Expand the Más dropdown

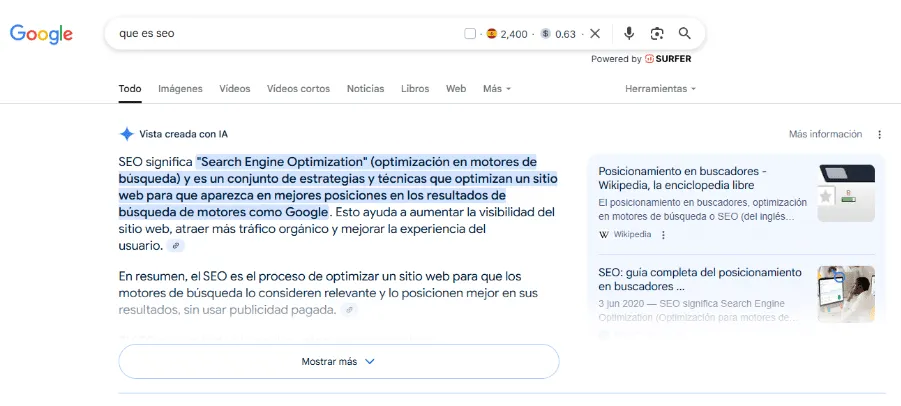pyautogui.click(x=497, y=89)
